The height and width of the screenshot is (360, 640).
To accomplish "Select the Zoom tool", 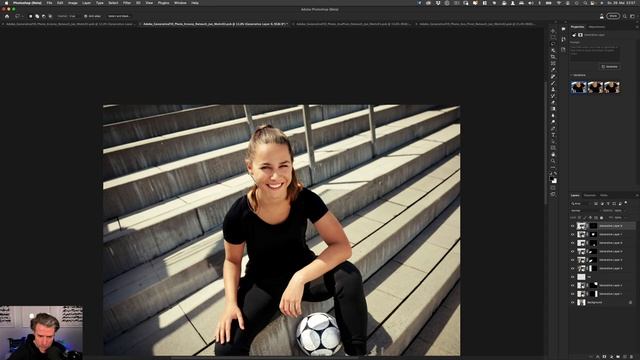I will [x=553, y=161].
